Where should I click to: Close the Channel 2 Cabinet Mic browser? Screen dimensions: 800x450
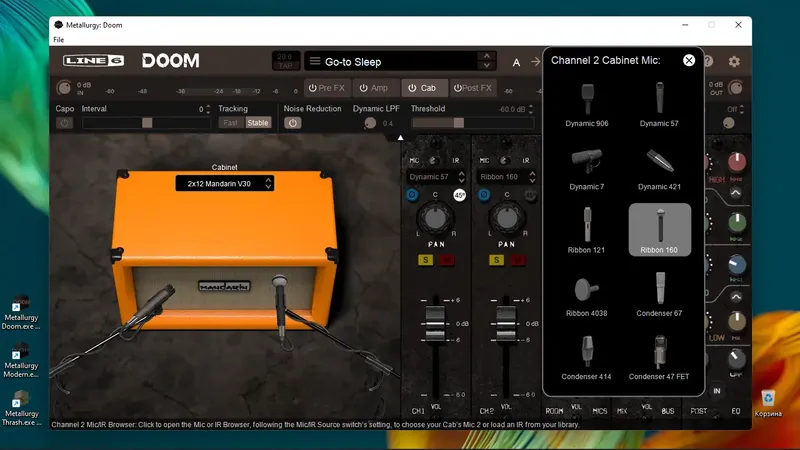pyautogui.click(x=689, y=60)
